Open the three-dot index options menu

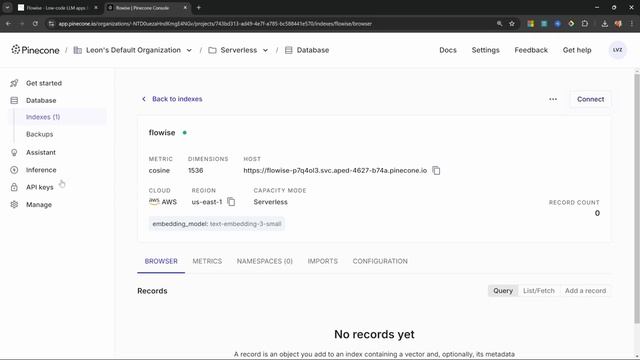tap(553, 99)
